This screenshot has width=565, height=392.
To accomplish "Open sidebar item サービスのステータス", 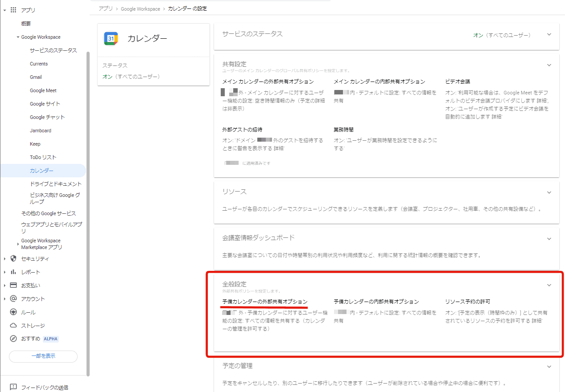I will [53, 50].
